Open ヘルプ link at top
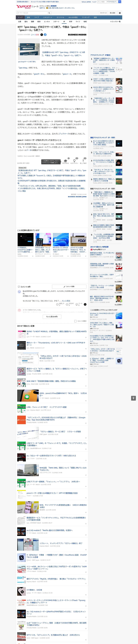This screenshot has width=138, height=644. point(94,2)
